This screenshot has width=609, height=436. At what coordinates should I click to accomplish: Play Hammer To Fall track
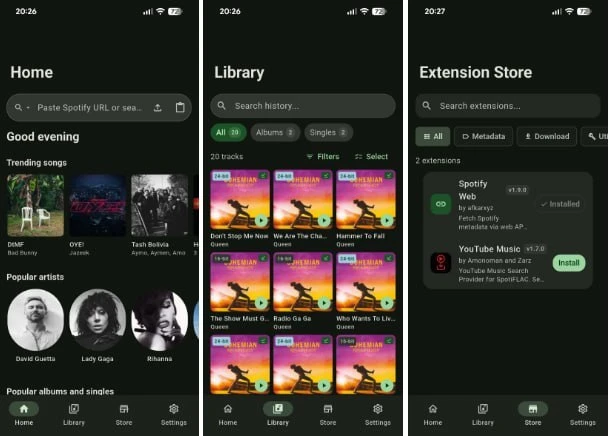click(x=387, y=221)
